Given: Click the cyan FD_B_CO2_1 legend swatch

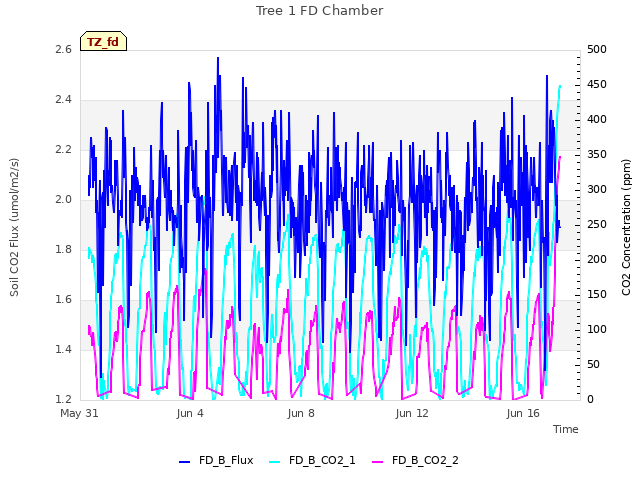Looking at the screenshot, I should point(275,461).
